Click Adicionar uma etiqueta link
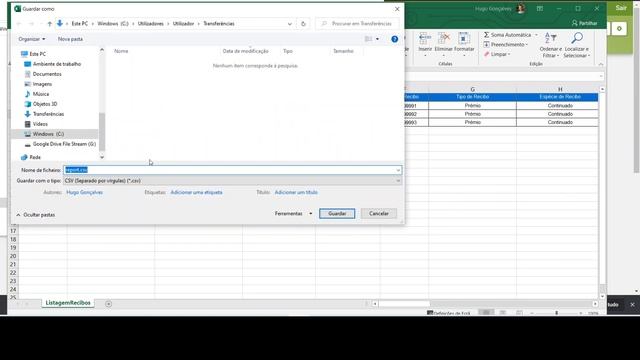 [x=196, y=192]
